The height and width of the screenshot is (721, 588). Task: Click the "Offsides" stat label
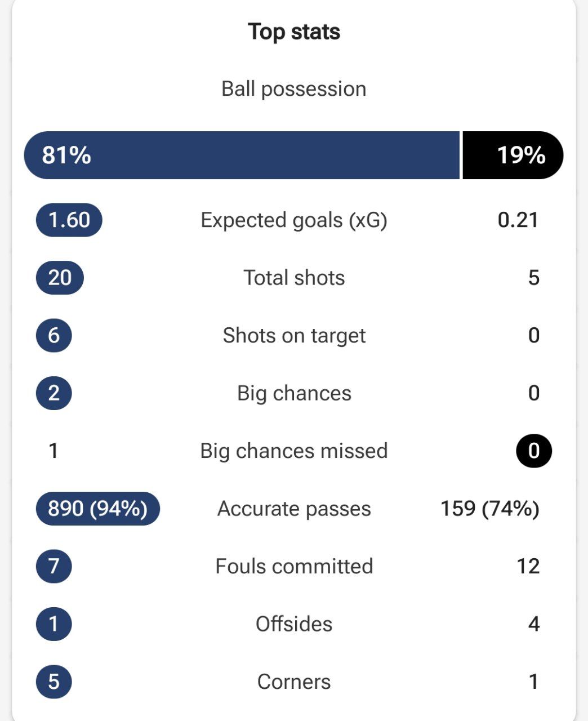(x=294, y=624)
